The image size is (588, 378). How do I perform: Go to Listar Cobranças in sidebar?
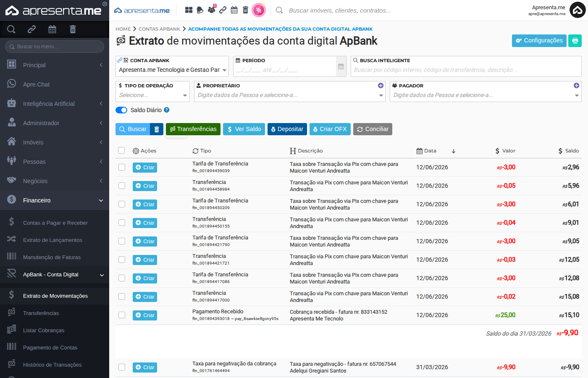55,331
